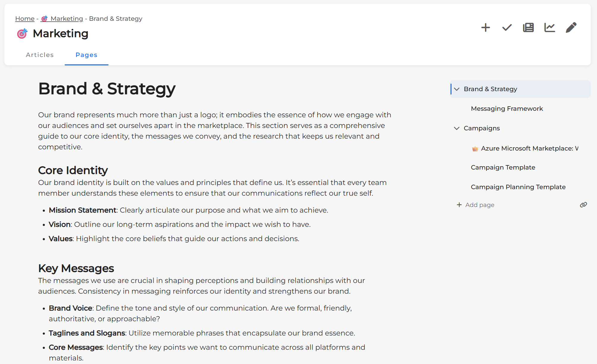Open the Messaging Framework page
The image size is (597, 364).
[507, 109]
